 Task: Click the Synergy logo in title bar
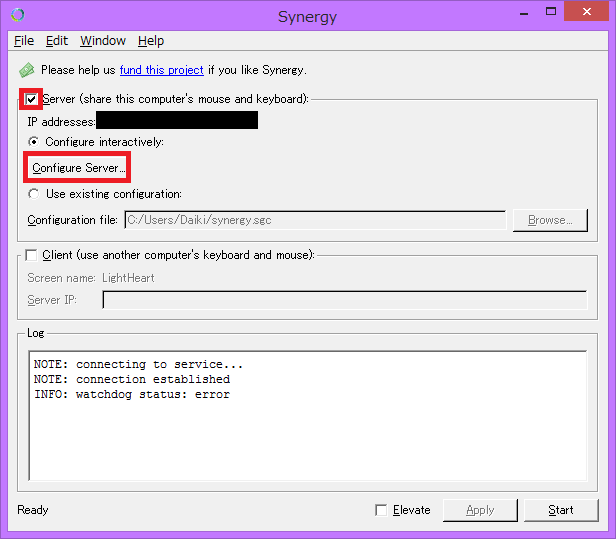(18, 15)
